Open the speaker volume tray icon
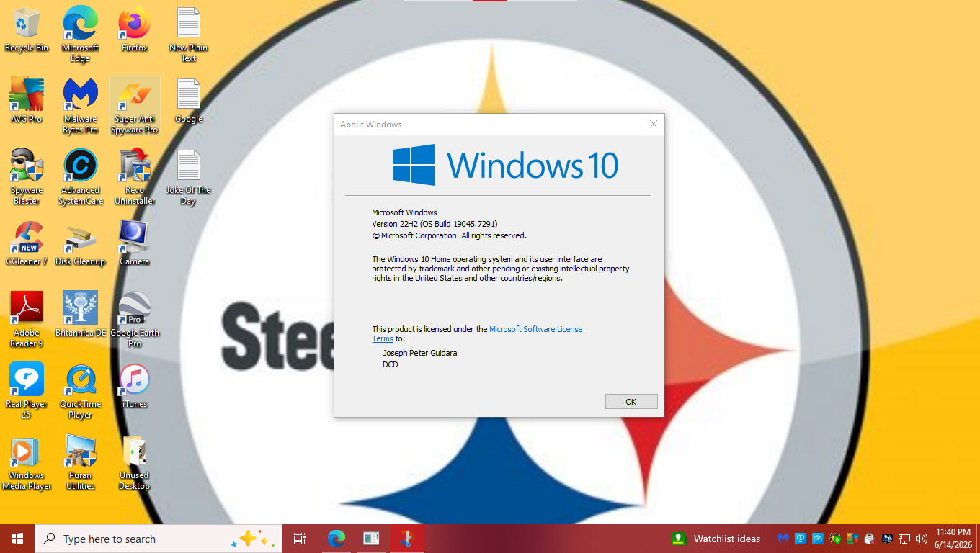980x553 pixels. coord(922,539)
